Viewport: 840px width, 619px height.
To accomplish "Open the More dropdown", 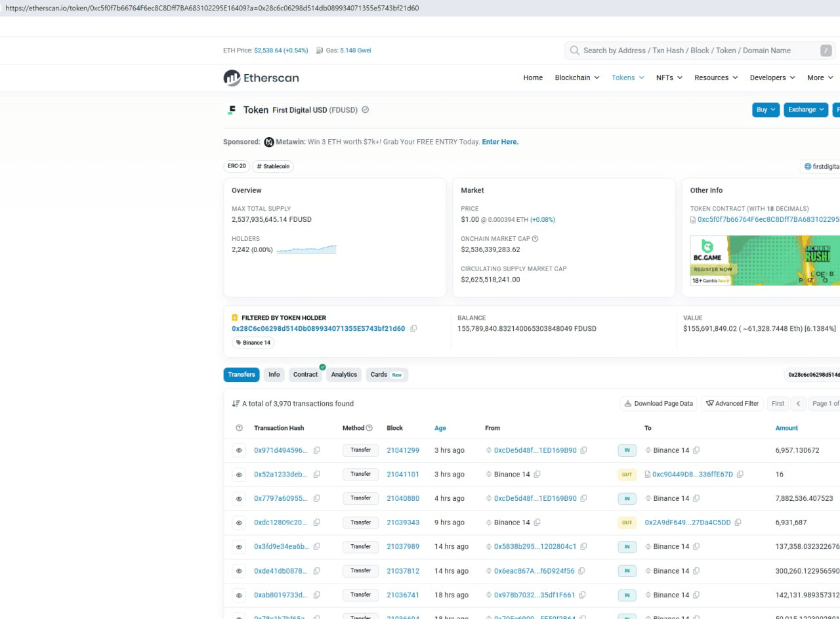I will [x=820, y=77].
